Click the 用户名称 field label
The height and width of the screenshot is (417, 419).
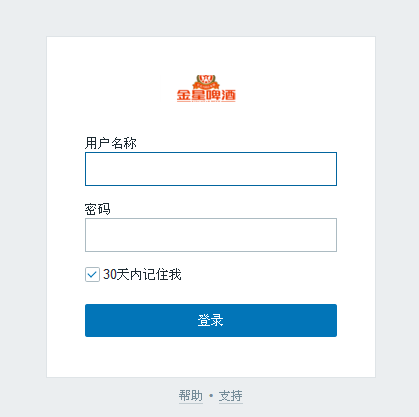(x=111, y=143)
